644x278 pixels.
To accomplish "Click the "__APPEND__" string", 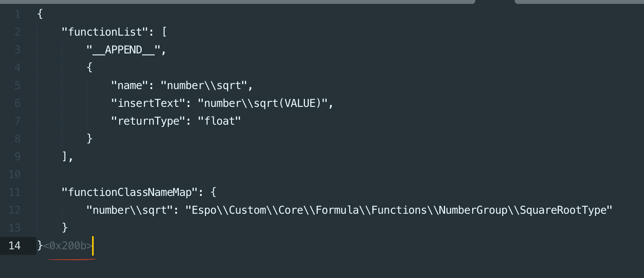I will [x=123, y=50].
